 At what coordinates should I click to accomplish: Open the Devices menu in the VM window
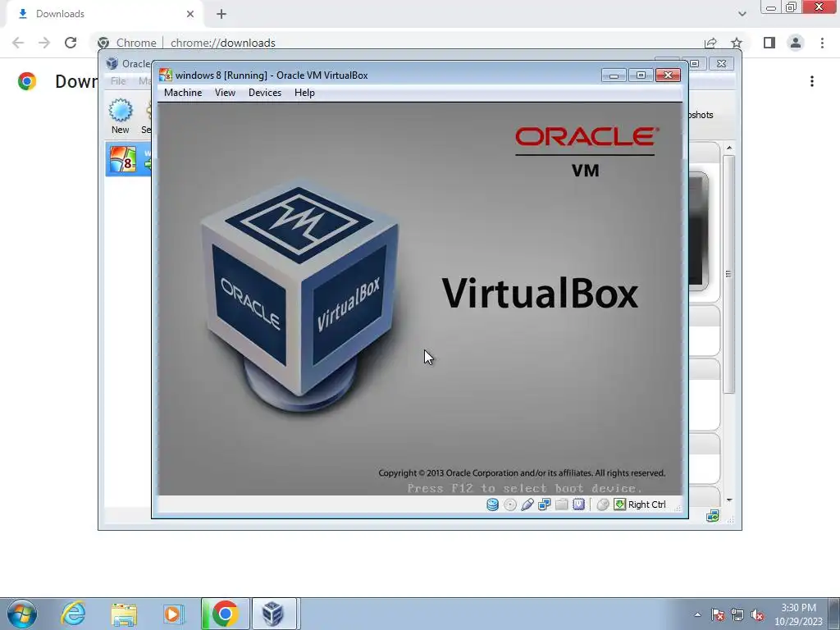[x=265, y=93]
